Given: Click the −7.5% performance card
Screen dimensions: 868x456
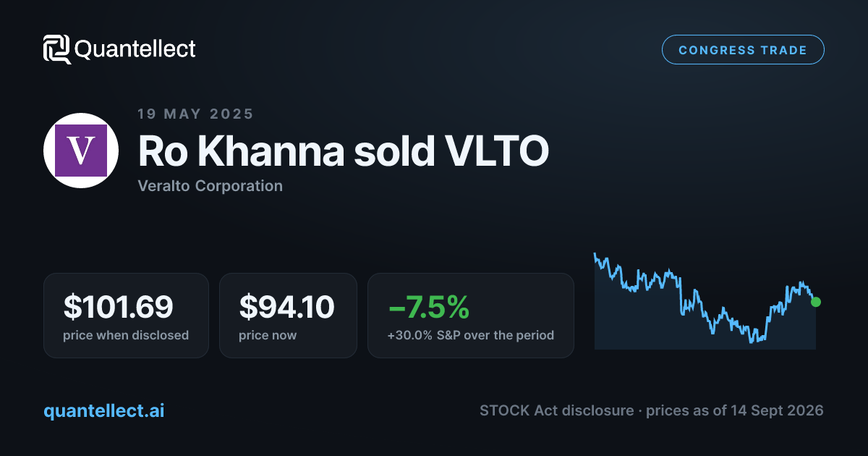Looking at the screenshot, I should coord(471,316).
